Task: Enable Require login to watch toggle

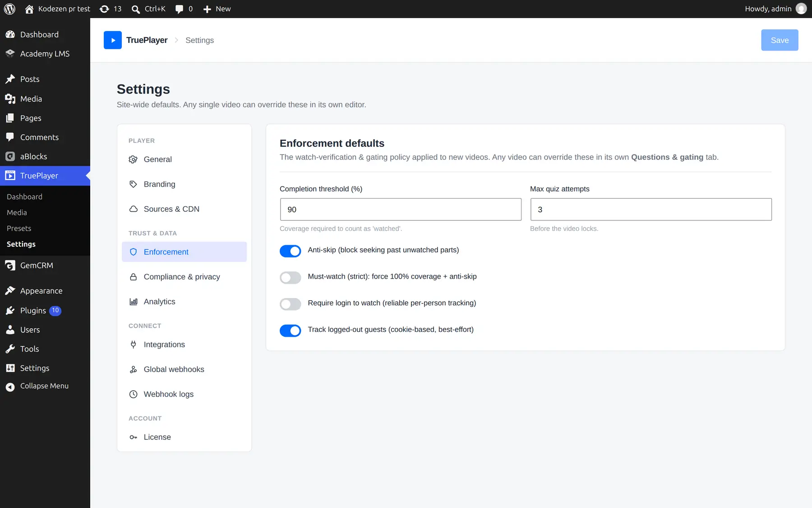Action: [290, 304]
